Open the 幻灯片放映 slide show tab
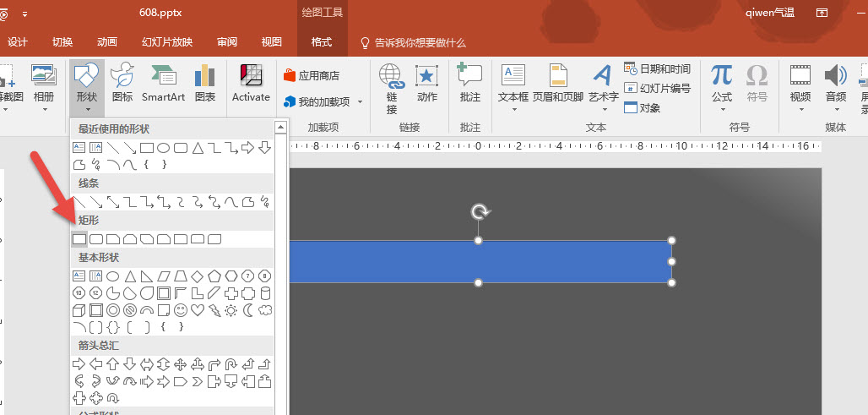The image size is (868, 415). [x=167, y=42]
